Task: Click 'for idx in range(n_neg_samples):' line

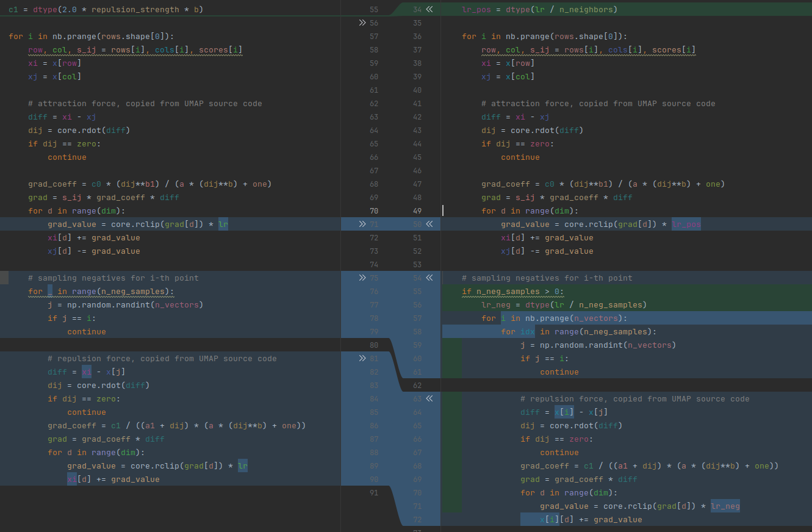Action: [579, 331]
